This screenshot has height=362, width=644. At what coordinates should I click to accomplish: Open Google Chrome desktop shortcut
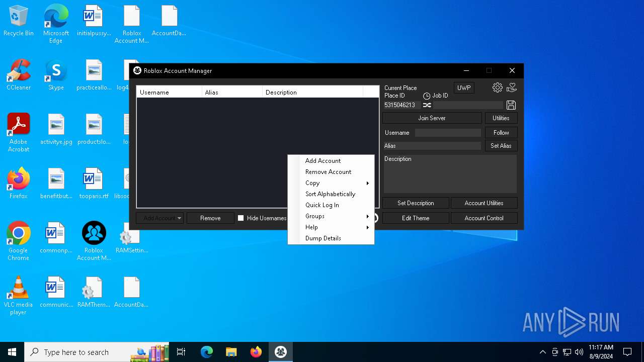[19, 241]
